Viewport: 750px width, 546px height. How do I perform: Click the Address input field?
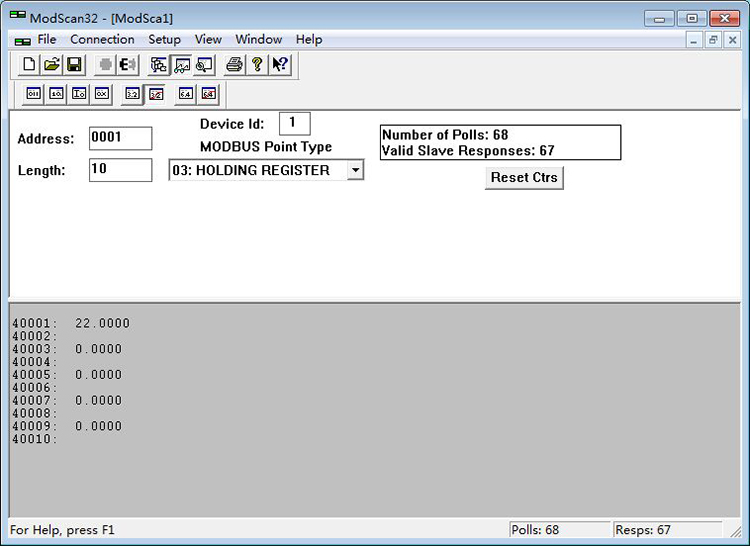click(120, 139)
